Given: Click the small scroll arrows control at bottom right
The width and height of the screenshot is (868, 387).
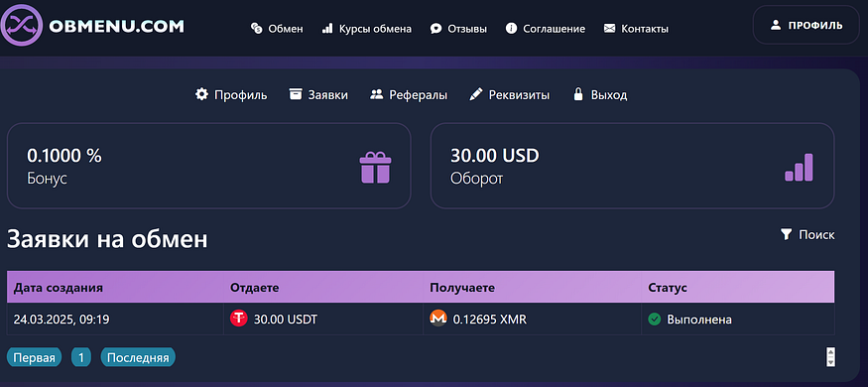Looking at the screenshot, I should pos(830,356).
